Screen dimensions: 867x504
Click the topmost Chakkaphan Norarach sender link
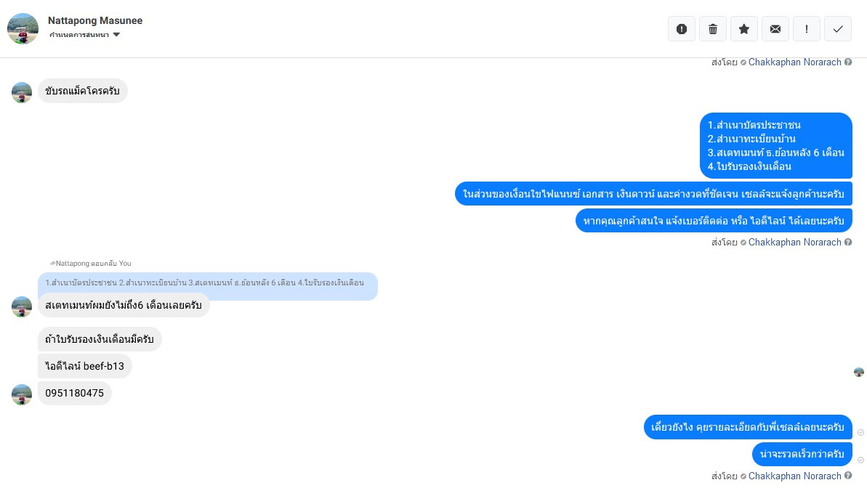[794, 62]
